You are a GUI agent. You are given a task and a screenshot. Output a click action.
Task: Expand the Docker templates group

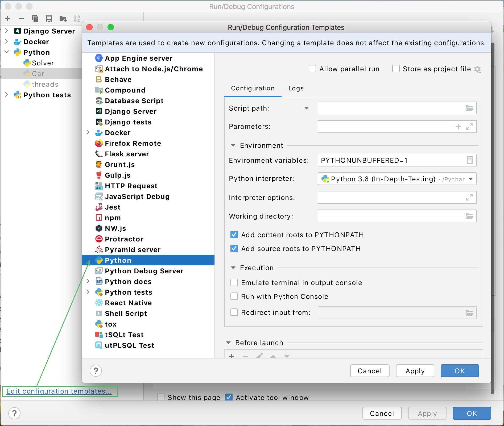[88, 132]
